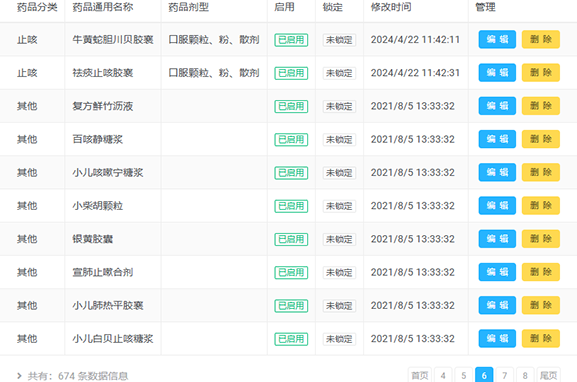This screenshot has height=382, width=577.
Task: Toggle 已启用 tag for 小儿咳嗽宁糖浆
Action: point(291,173)
